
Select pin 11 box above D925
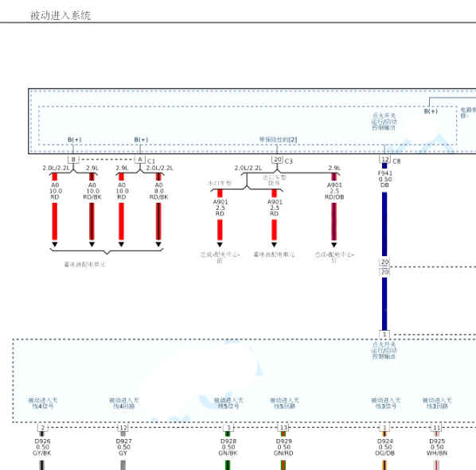pos(436,428)
